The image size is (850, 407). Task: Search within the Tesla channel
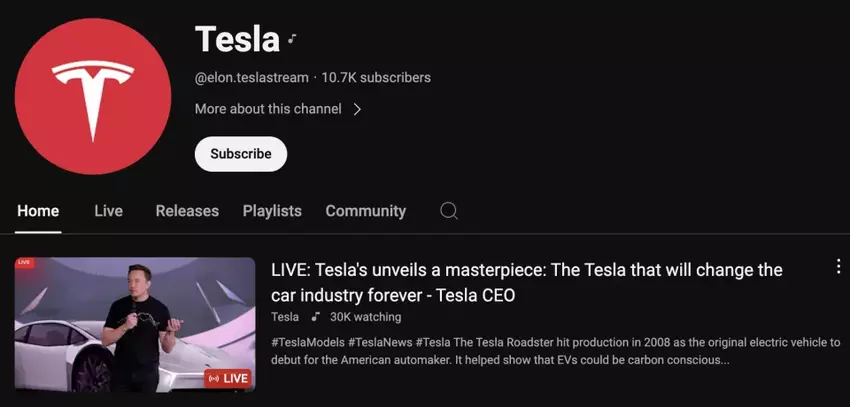click(449, 211)
